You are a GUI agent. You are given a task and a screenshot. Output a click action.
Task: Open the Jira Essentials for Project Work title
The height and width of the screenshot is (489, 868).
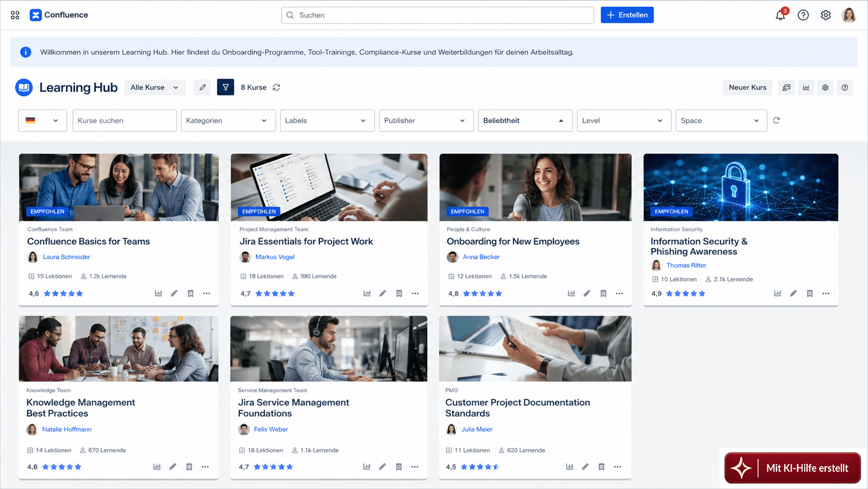(x=306, y=242)
